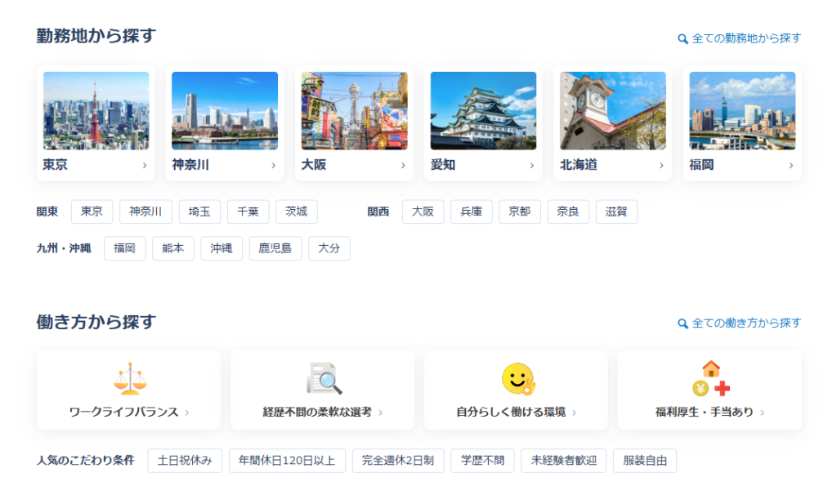Open the 経歴不問の柔軟な選考 label
The width and height of the screenshot is (837, 504).
(317, 413)
